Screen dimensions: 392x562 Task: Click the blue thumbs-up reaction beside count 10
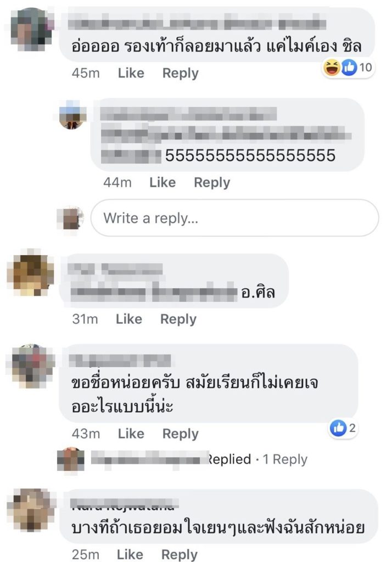click(x=349, y=68)
